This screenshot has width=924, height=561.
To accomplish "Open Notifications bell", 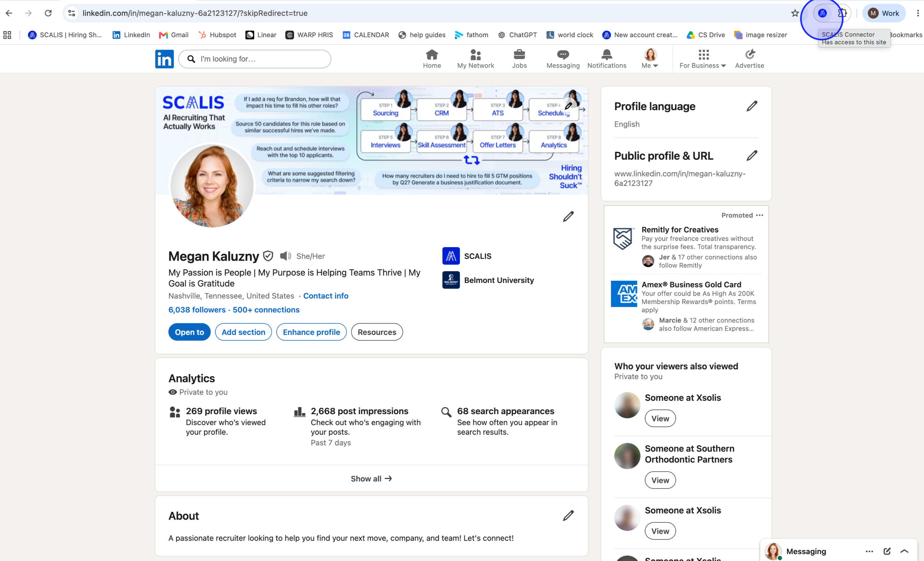I will click(607, 59).
